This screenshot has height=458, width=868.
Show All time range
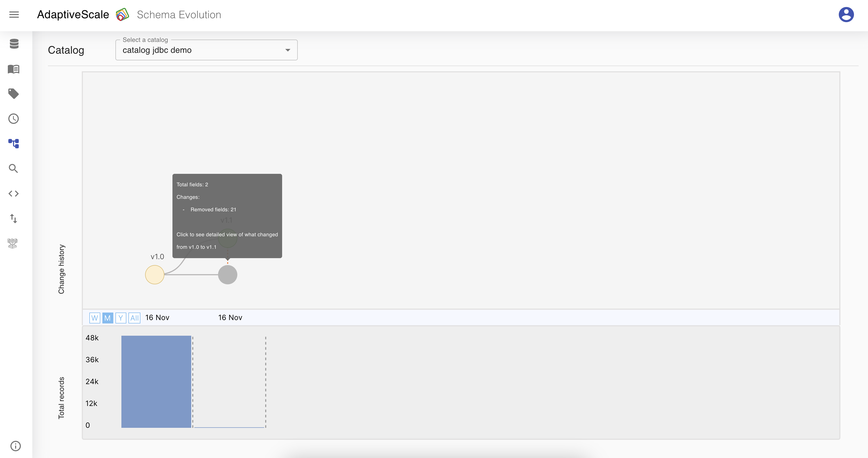pyautogui.click(x=134, y=318)
